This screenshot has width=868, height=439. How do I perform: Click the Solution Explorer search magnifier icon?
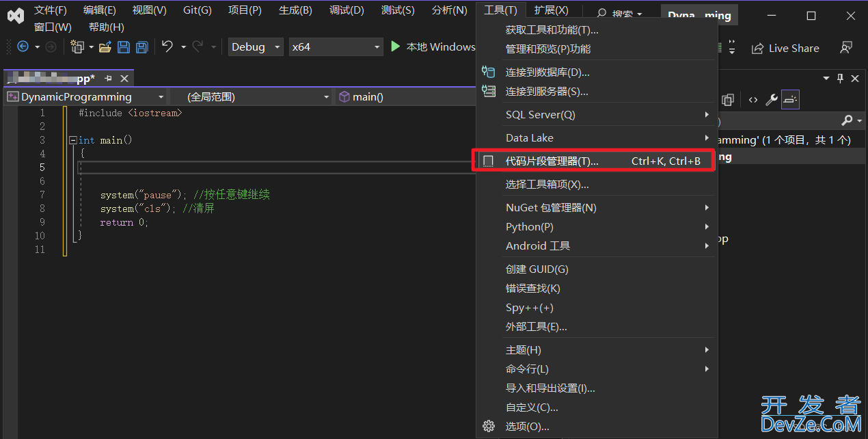847,121
